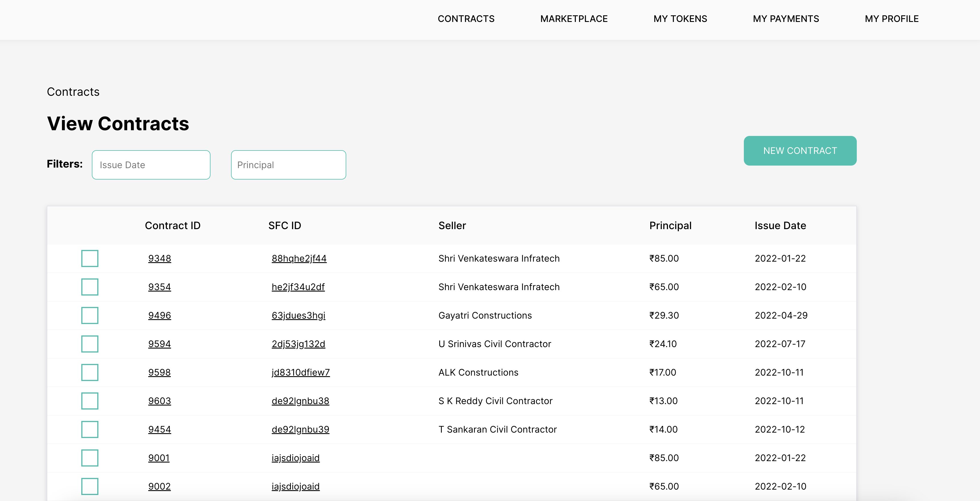Open contract ID 9454 link

click(159, 429)
